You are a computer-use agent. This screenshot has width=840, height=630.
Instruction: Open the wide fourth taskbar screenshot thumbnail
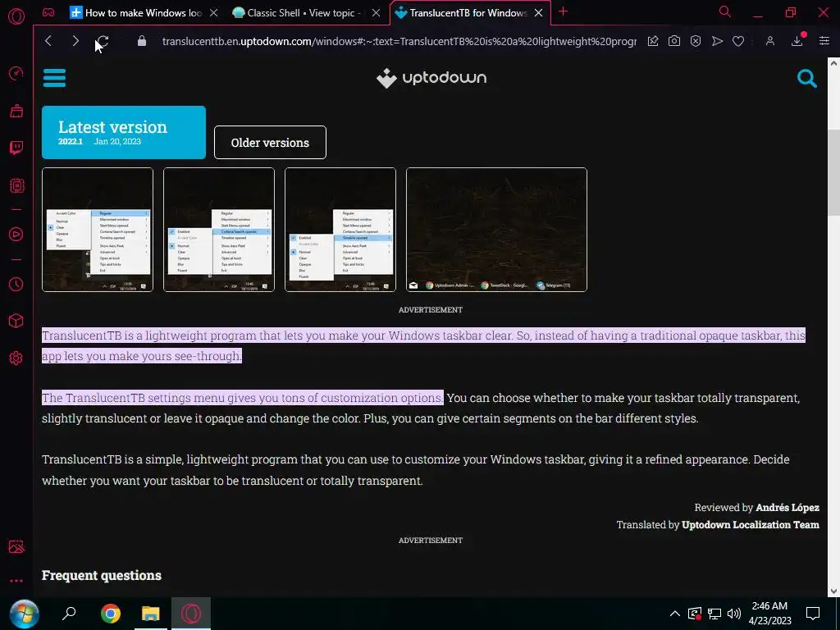click(496, 230)
